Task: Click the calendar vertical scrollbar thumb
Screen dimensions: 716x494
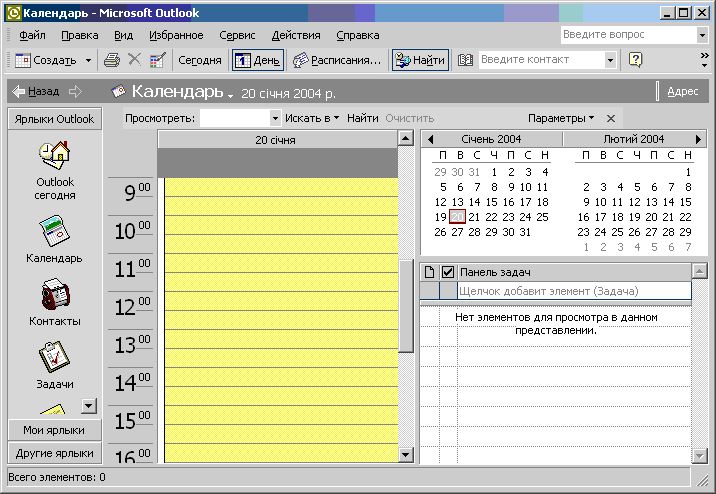Action: point(405,306)
